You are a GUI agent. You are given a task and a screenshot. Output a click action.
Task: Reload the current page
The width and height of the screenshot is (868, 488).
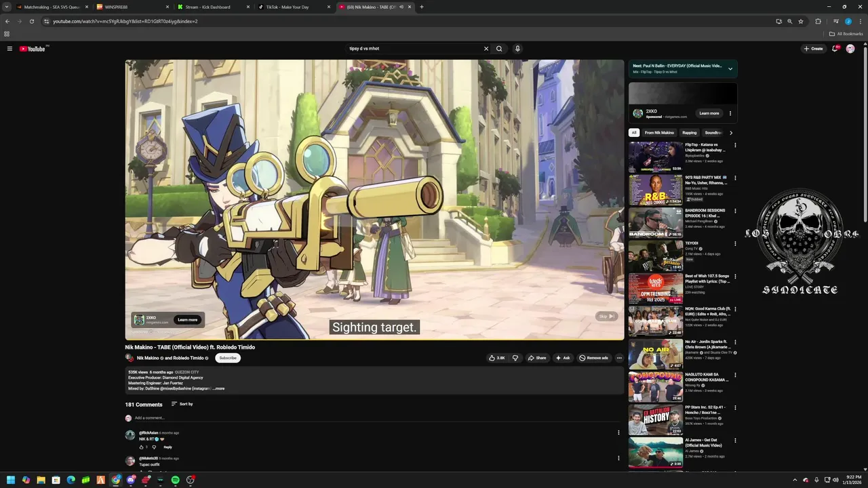click(x=31, y=21)
